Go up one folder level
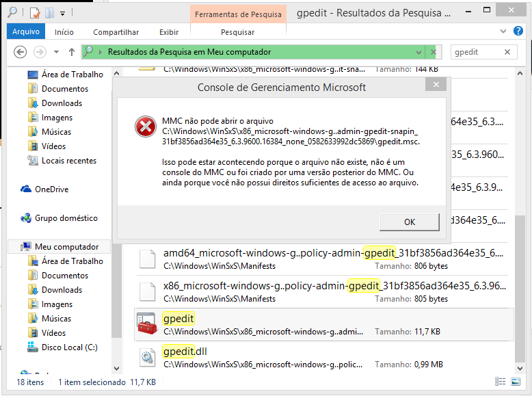Image resolution: width=532 pixels, height=396 pixels. [72, 52]
